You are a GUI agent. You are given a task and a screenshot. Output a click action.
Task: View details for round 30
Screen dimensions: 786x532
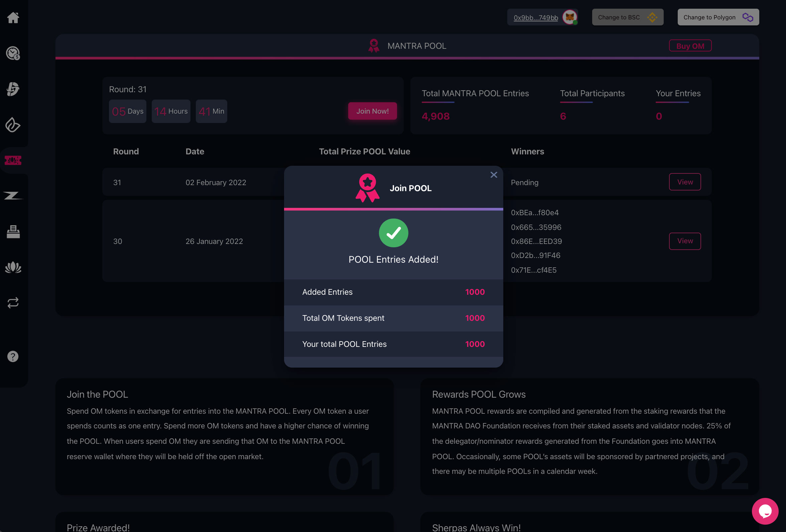tap(685, 241)
